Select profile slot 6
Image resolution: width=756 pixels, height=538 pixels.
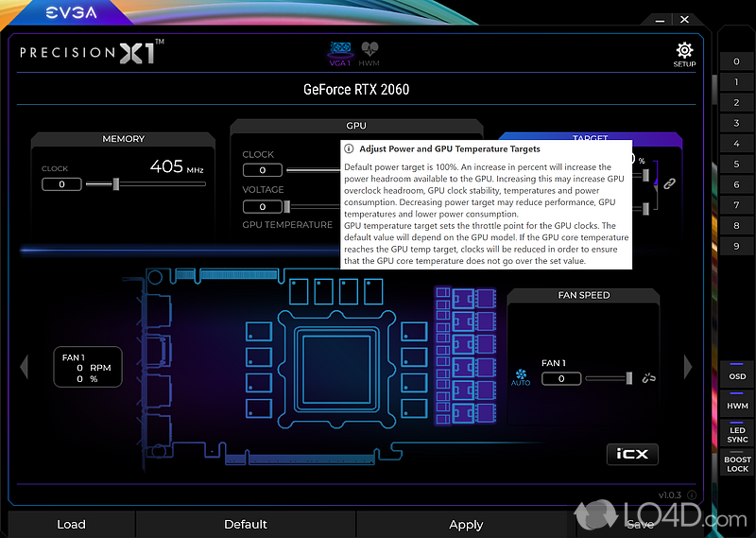(736, 184)
